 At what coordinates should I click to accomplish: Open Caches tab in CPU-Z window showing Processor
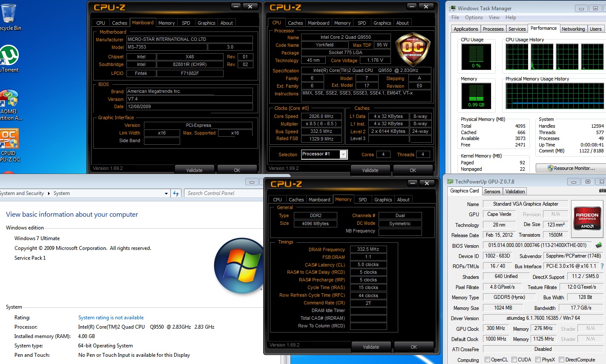(296, 23)
